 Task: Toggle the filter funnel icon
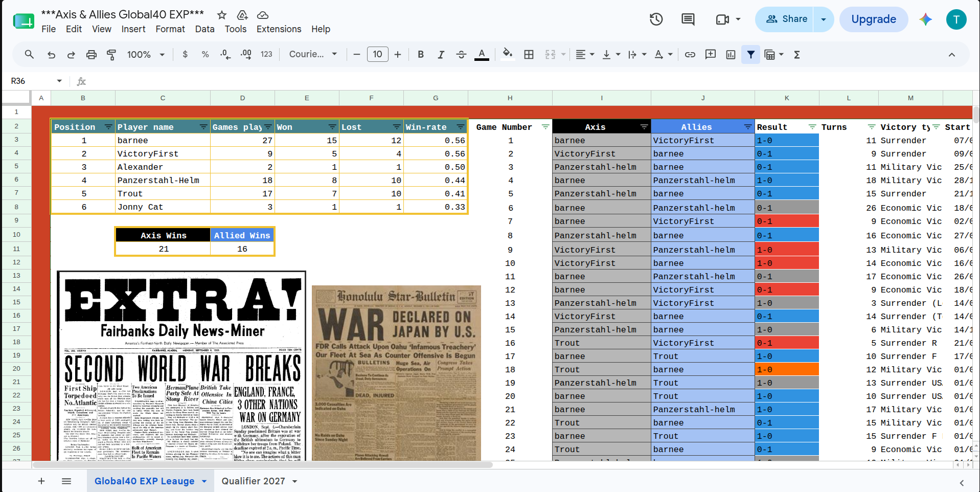750,54
